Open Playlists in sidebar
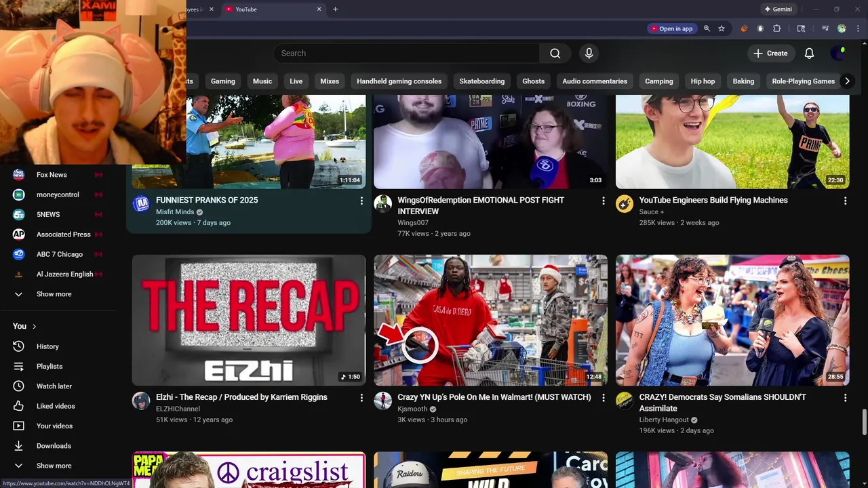 (x=58, y=366)
